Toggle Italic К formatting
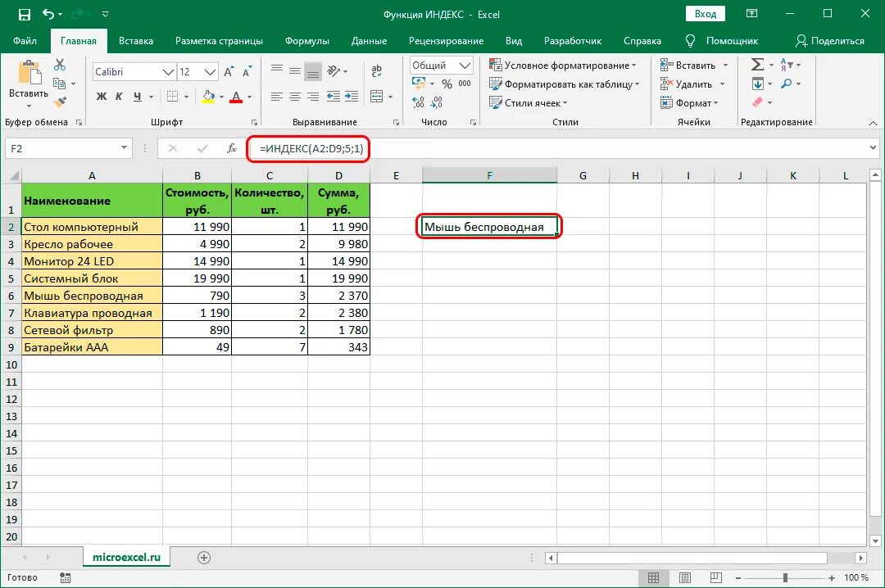The image size is (885, 588). coord(119,97)
